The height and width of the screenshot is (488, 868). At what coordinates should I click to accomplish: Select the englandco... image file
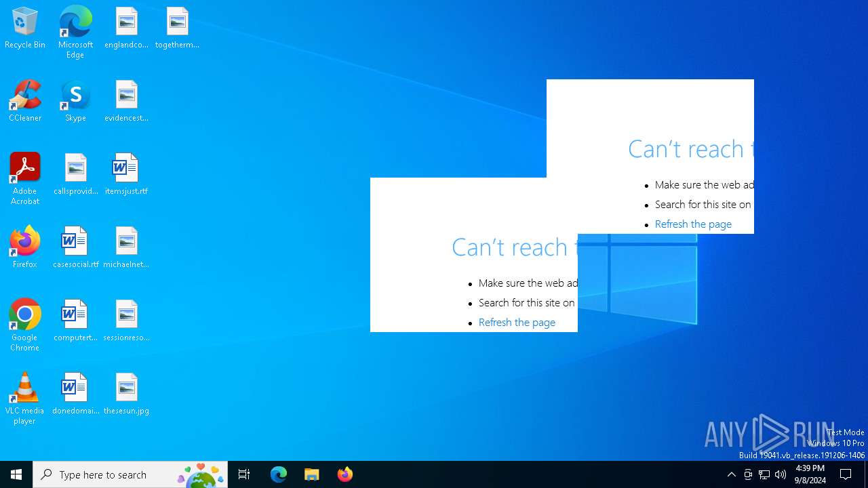pos(126,28)
